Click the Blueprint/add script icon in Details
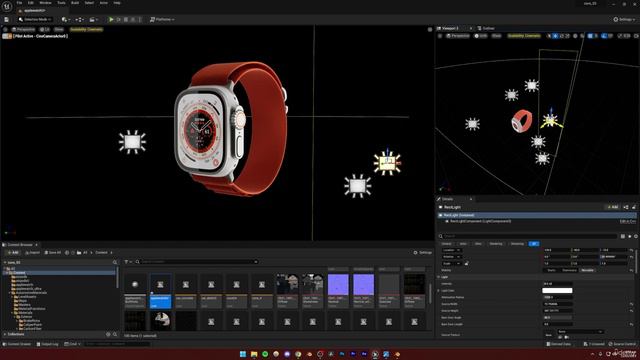640x360 pixels. coord(626,207)
